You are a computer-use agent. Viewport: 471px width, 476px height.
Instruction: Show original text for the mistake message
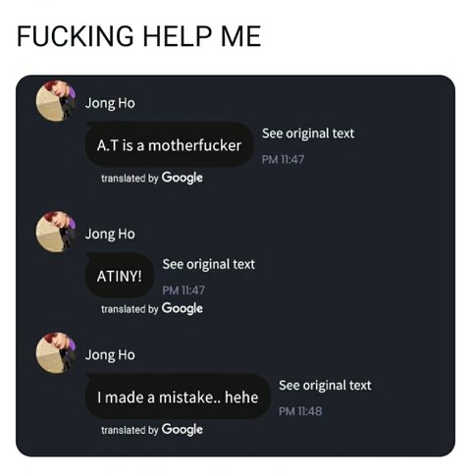pos(325,386)
